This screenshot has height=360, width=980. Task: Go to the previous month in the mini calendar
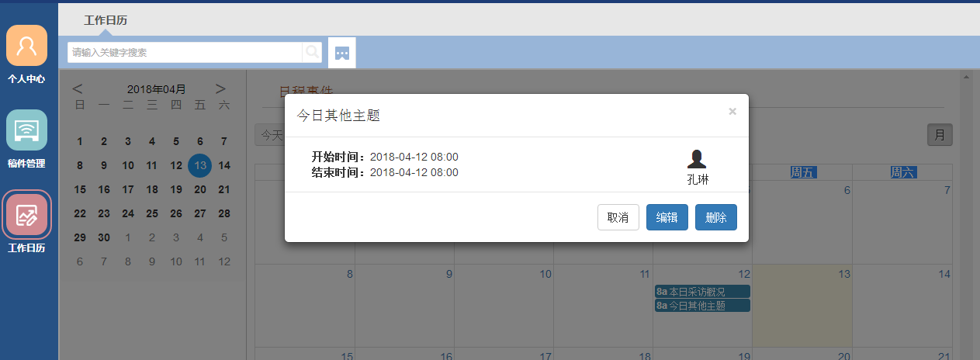tap(78, 89)
